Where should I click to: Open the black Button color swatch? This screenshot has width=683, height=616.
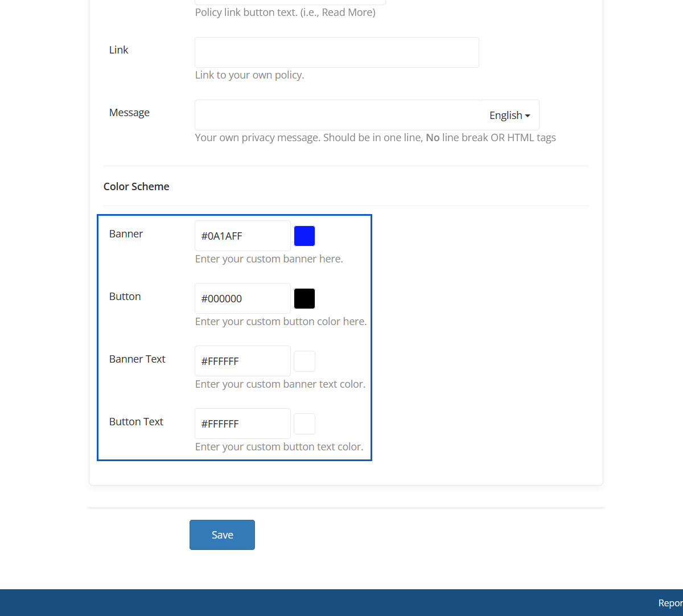tap(305, 298)
